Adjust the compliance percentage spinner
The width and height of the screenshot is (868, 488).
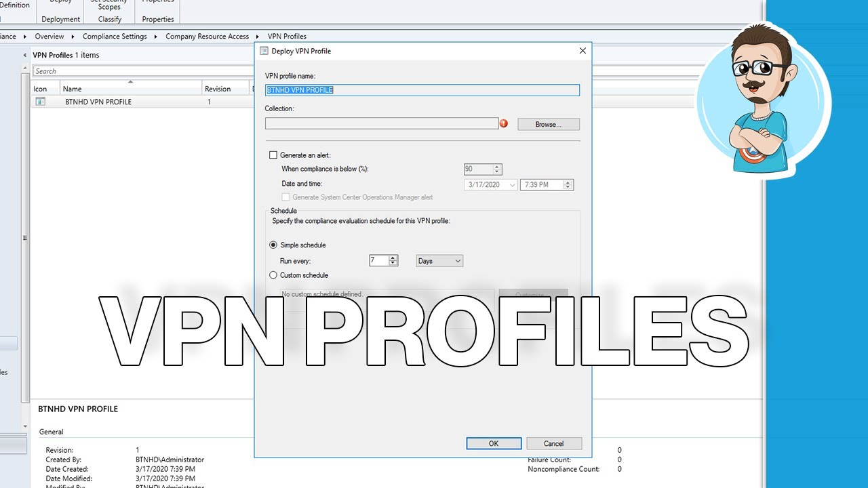click(497, 169)
